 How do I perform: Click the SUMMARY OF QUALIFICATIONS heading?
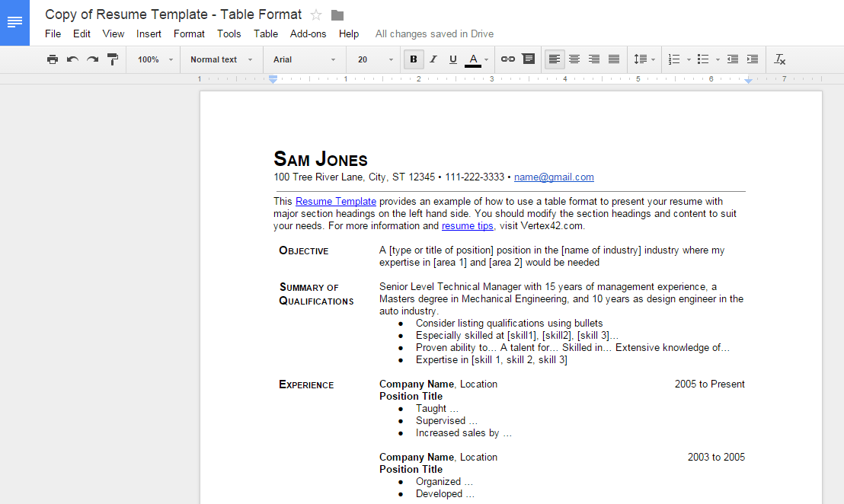[x=317, y=294]
